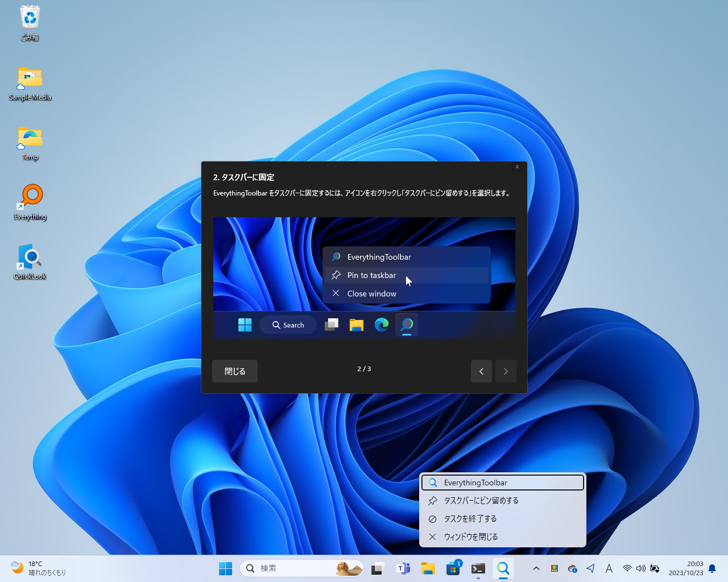Click the EverythingToolbar entry in the jump list
728x582 pixels.
(x=503, y=483)
